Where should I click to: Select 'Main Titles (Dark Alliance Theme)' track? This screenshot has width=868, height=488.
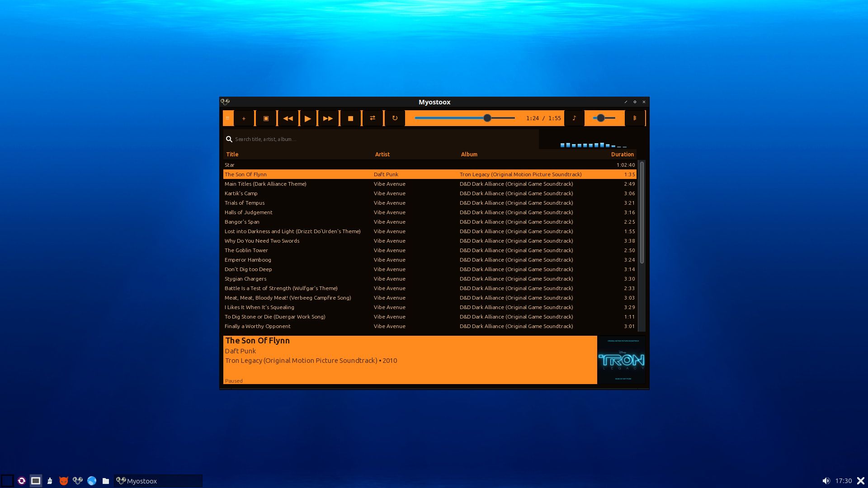[x=430, y=184]
